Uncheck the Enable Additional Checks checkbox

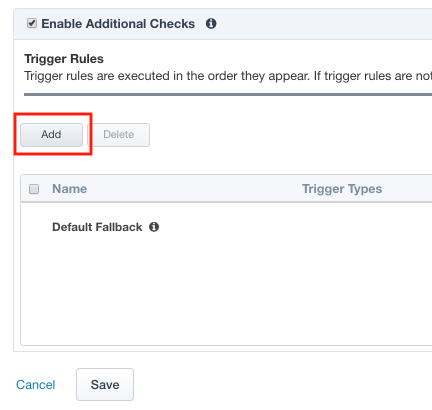(x=32, y=24)
